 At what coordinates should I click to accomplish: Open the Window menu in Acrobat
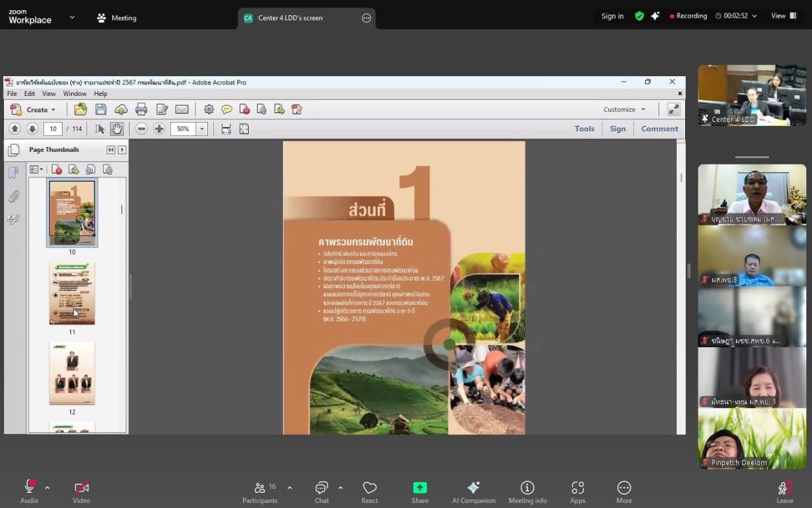75,93
